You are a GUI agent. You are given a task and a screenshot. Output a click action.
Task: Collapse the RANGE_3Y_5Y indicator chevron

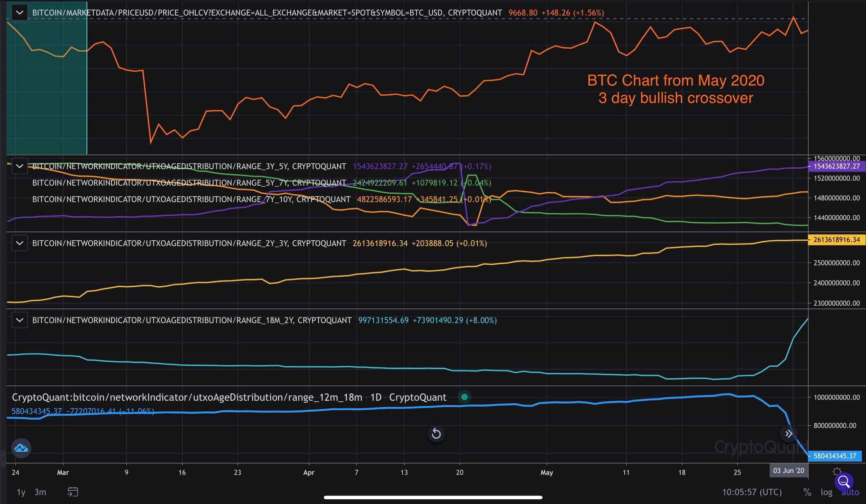20,166
